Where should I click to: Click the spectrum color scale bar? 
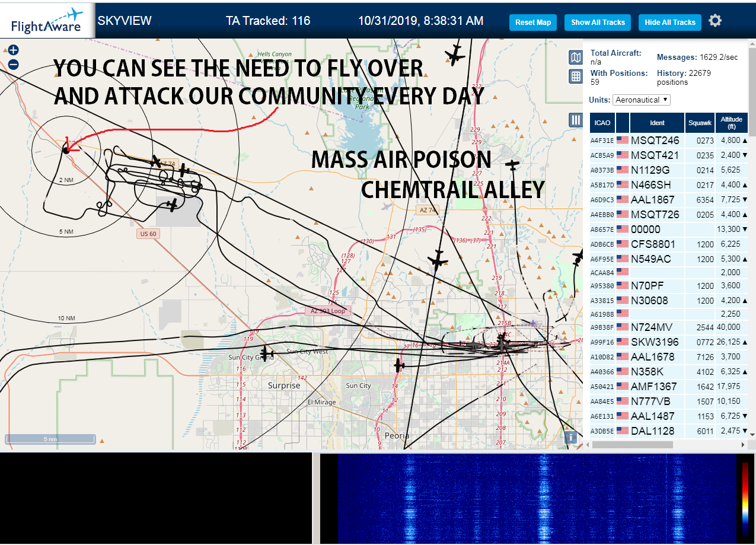coord(745,499)
